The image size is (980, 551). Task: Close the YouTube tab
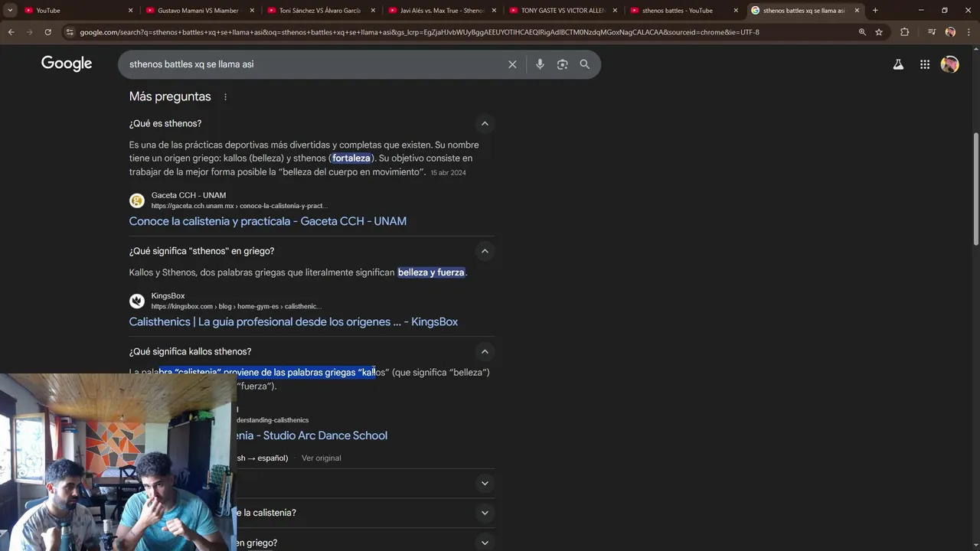(130, 10)
